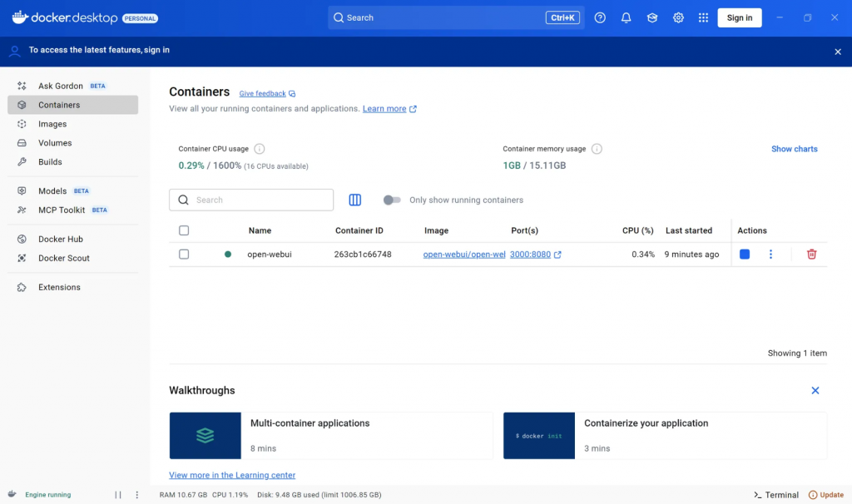The height and width of the screenshot is (504, 852).
Task: Click the Sign in button
Action: [x=740, y=18]
